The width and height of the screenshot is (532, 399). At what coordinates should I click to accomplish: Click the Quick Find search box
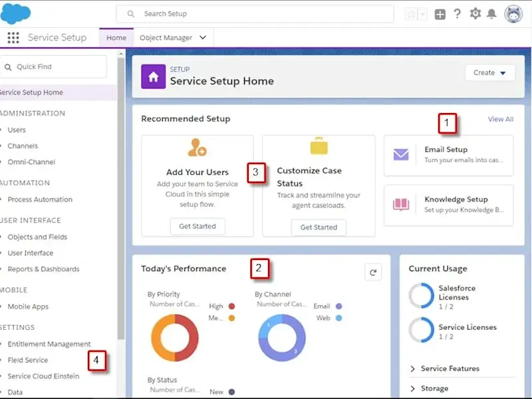point(54,67)
